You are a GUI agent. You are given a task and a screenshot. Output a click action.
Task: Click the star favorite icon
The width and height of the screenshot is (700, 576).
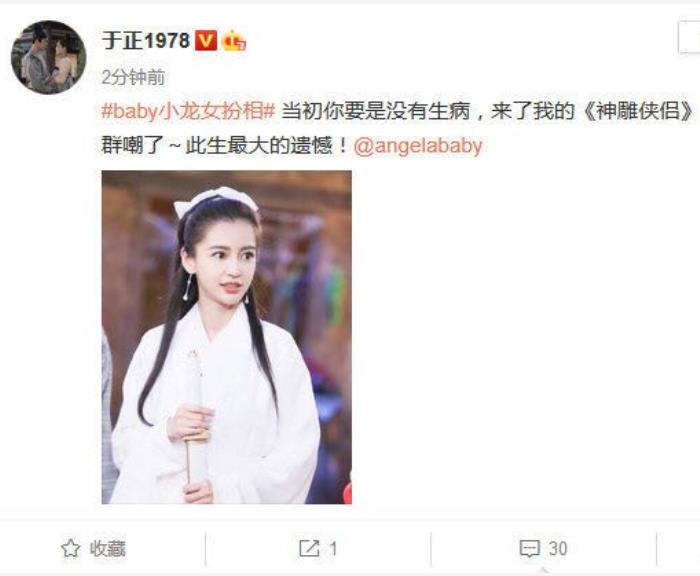[70, 548]
